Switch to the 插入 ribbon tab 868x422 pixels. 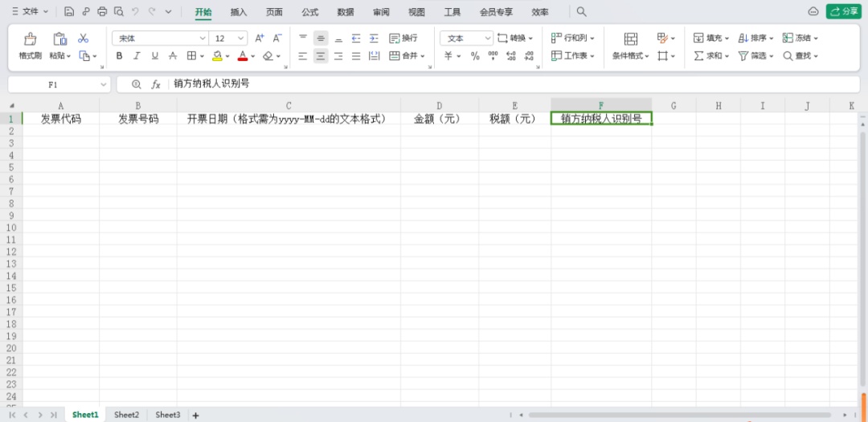239,12
